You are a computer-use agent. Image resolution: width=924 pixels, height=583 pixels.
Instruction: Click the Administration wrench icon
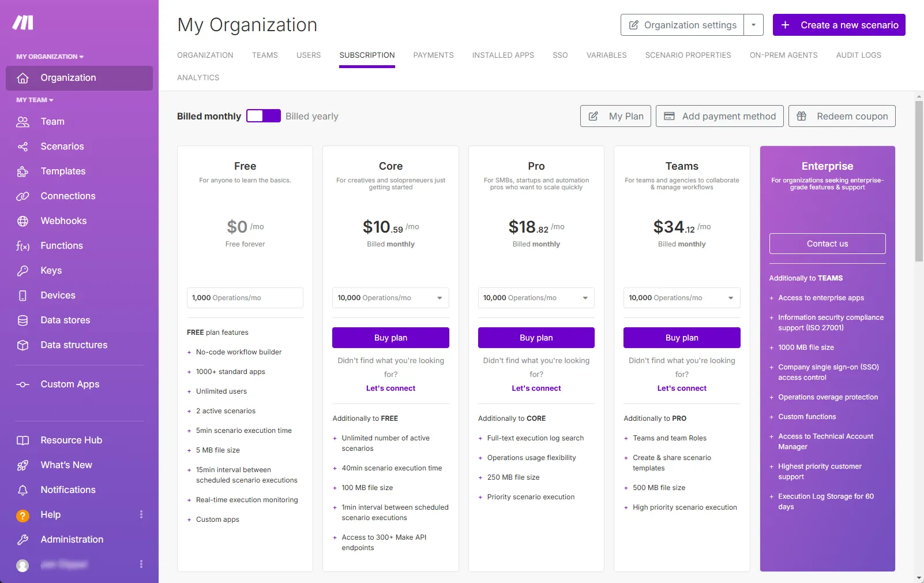pos(22,540)
